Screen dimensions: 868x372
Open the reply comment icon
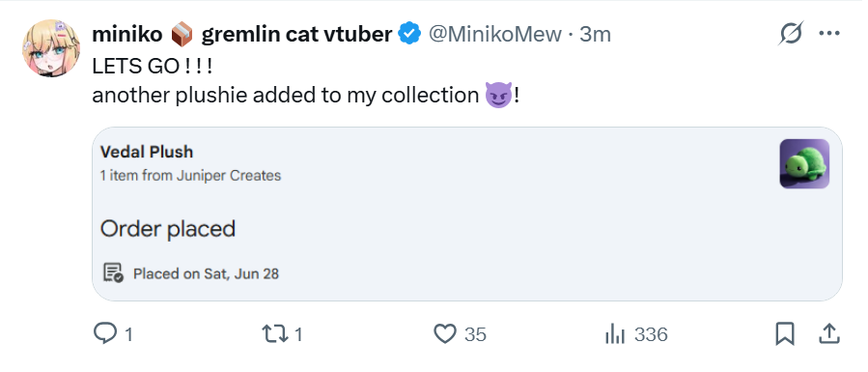tap(104, 333)
